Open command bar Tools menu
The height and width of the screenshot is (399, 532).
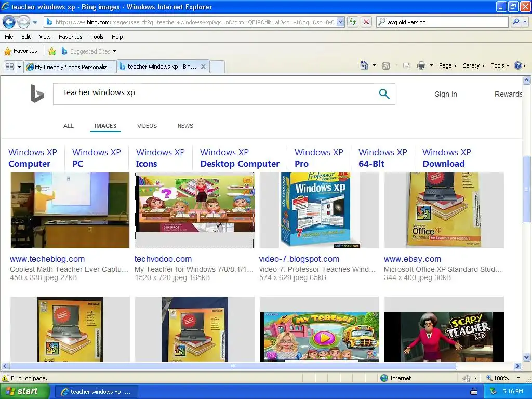point(500,65)
